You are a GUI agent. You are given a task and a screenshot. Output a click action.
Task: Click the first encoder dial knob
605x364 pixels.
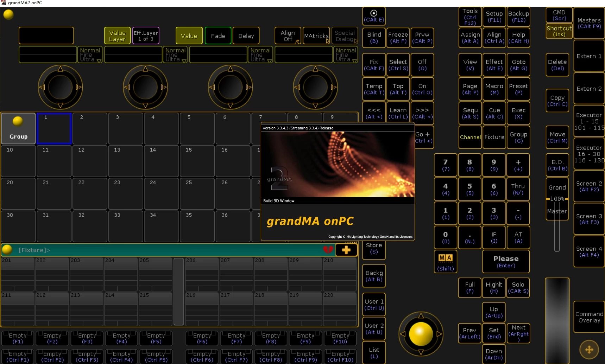click(60, 87)
